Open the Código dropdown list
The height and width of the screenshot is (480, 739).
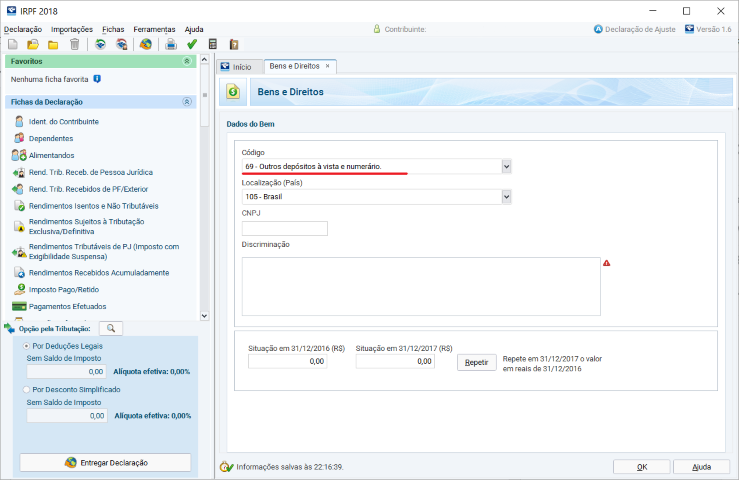click(x=506, y=166)
